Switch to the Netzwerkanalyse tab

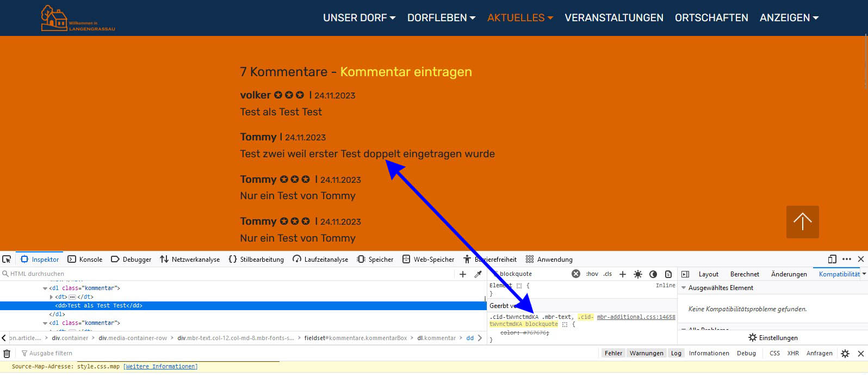[190, 260]
